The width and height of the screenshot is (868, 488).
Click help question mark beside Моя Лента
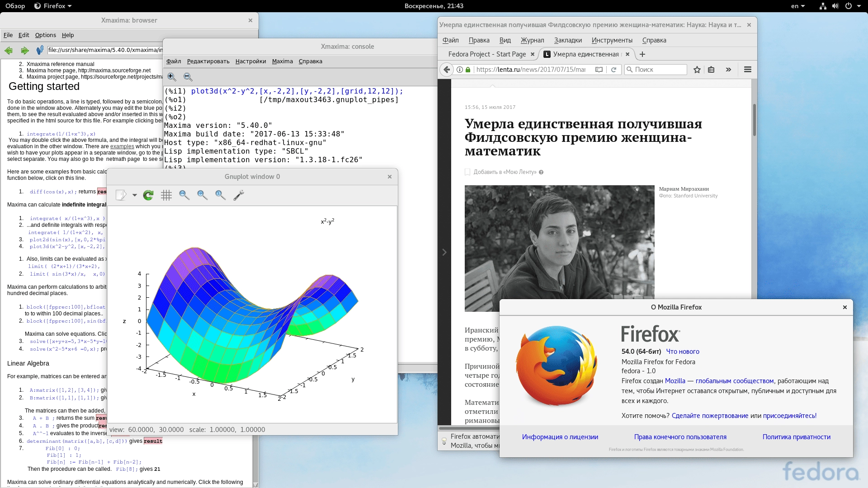(541, 172)
